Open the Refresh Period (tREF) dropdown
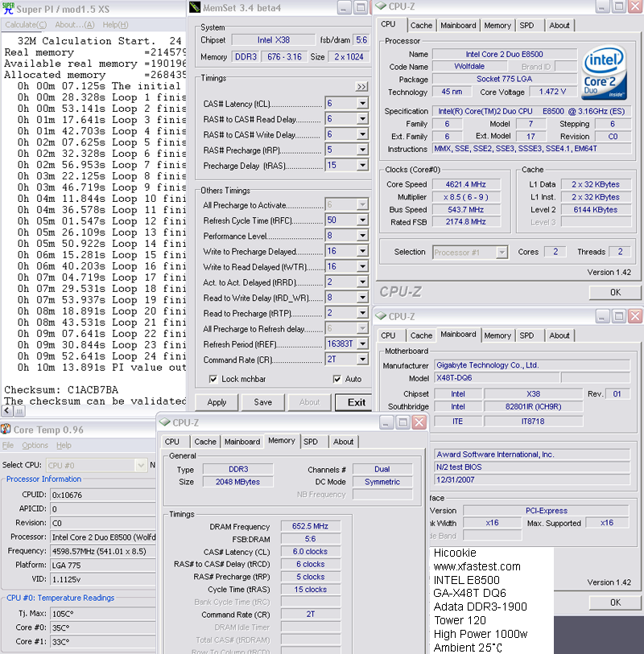The image size is (644, 654). pyautogui.click(x=362, y=343)
